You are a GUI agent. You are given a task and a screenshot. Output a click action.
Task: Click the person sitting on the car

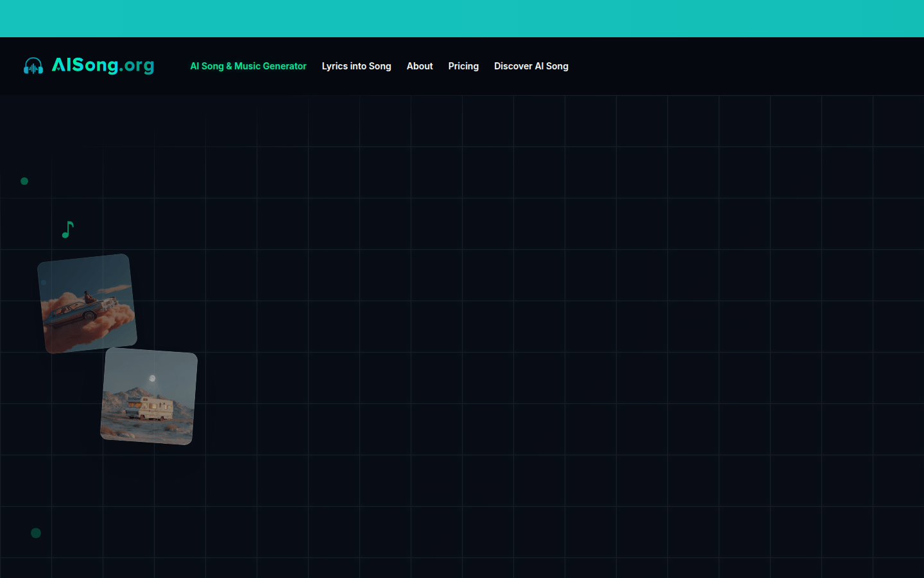(x=88, y=297)
